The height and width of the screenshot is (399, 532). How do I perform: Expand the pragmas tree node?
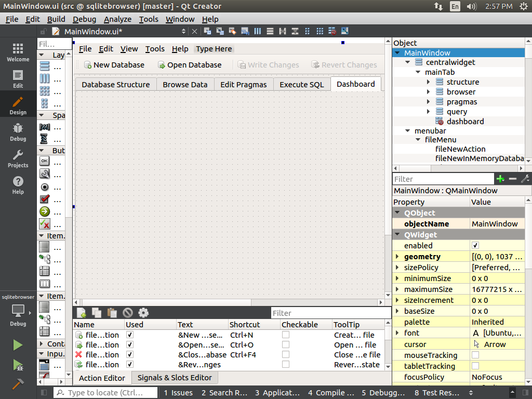point(428,101)
